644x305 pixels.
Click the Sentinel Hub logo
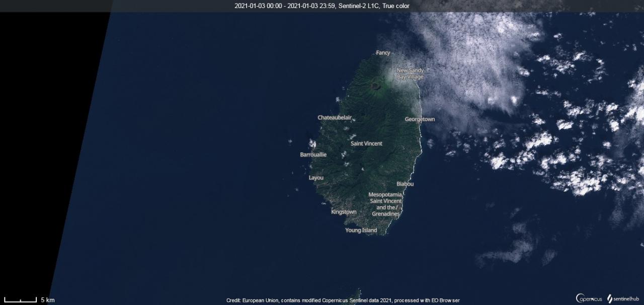(x=623, y=298)
